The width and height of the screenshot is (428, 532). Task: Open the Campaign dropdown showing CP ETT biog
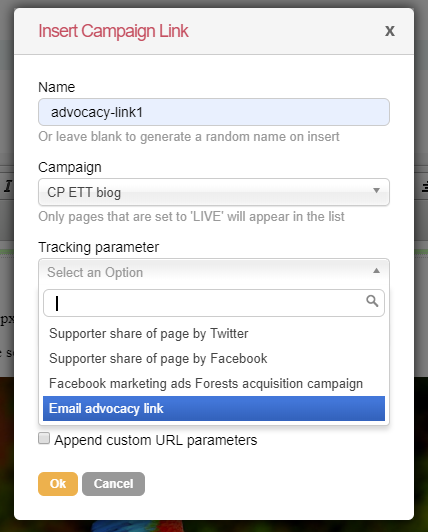pos(214,192)
